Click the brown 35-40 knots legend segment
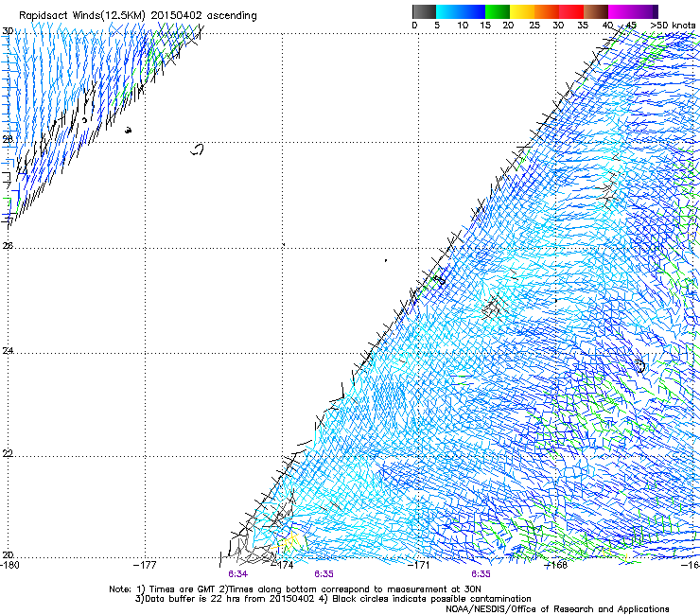700x615 pixels. [596, 11]
